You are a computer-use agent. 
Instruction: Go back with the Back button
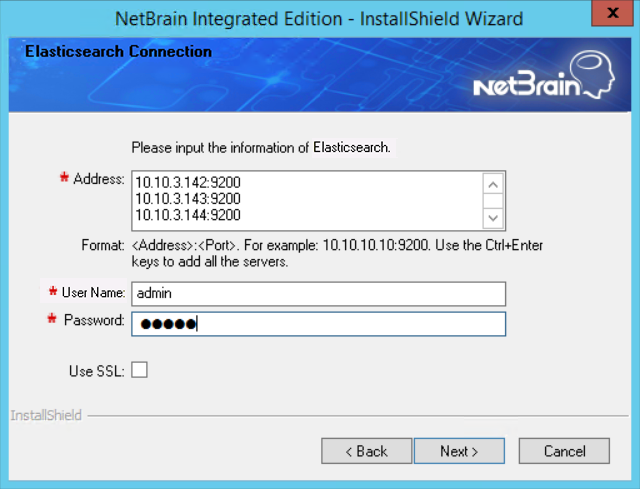click(367, 451)
